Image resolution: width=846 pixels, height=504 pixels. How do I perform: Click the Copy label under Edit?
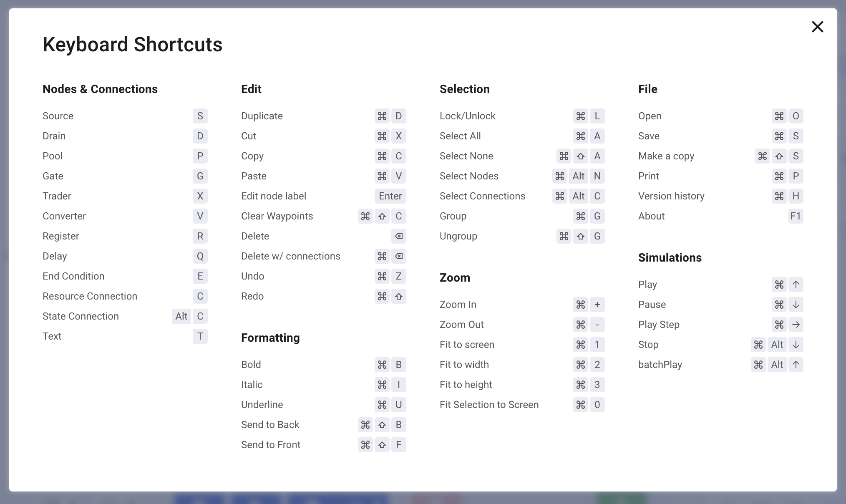252,156
